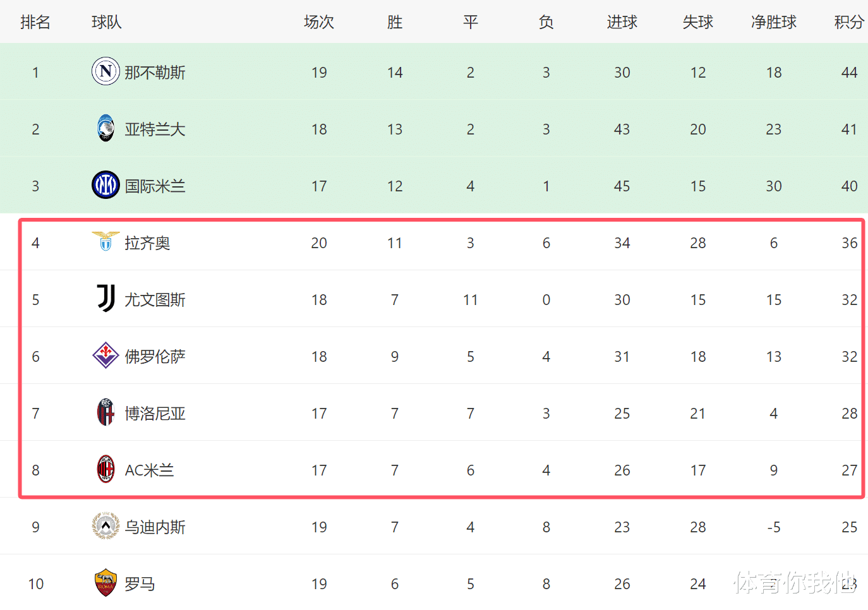
Task: Open the Juventus logo icon
Action: point(105,299)
